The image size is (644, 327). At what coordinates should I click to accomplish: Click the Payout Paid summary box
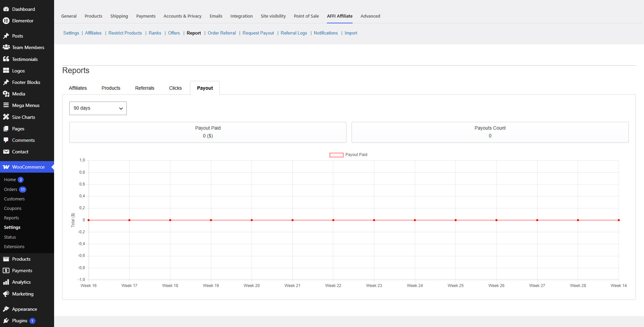click(208, 132)
